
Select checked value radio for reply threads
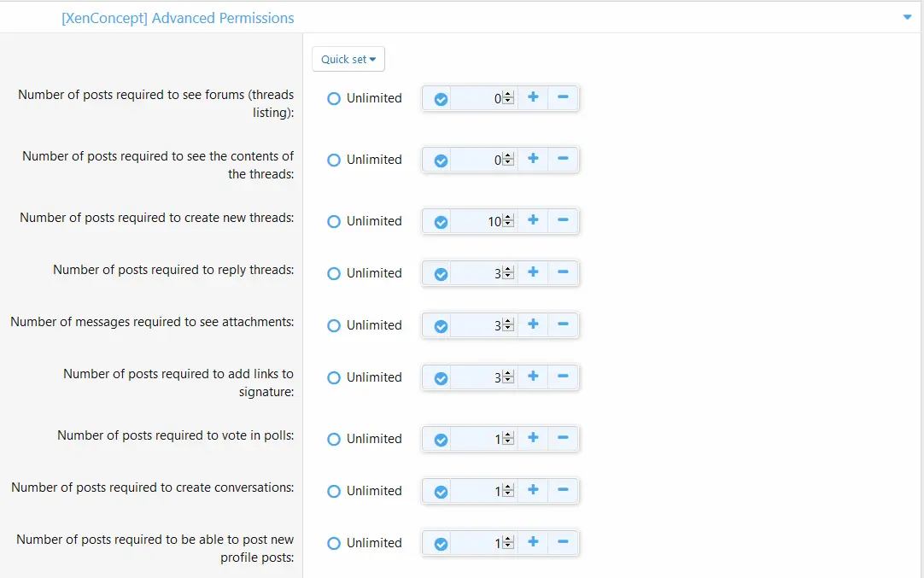click(x=441, y=274)
